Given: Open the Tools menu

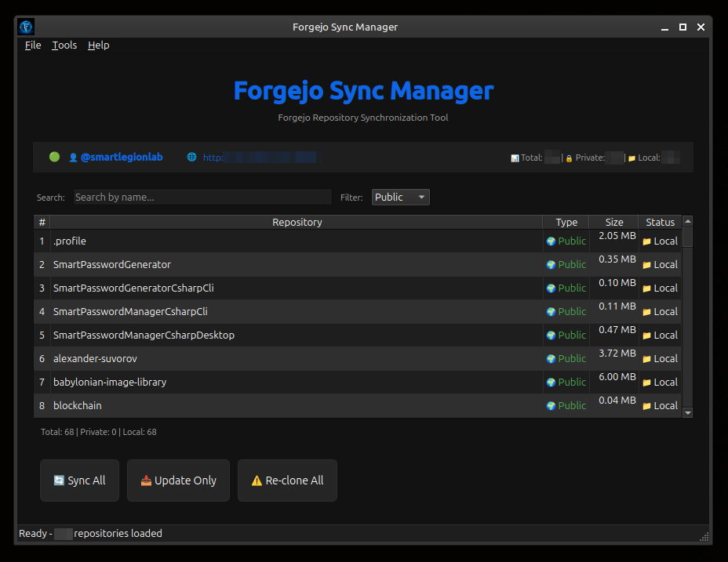Looking at the screenshot, I should (x=64, y=45).
